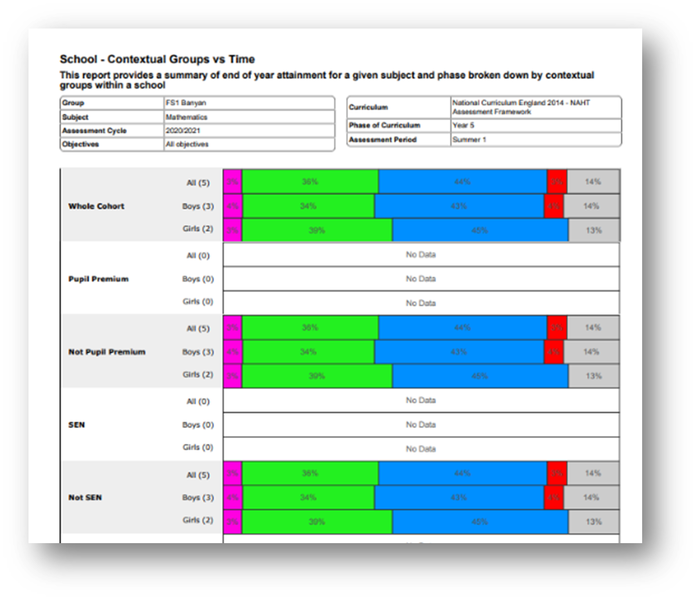
Task: Click 'All (0)' beside the Pupil Premium group
Action: tap(198, 255)
